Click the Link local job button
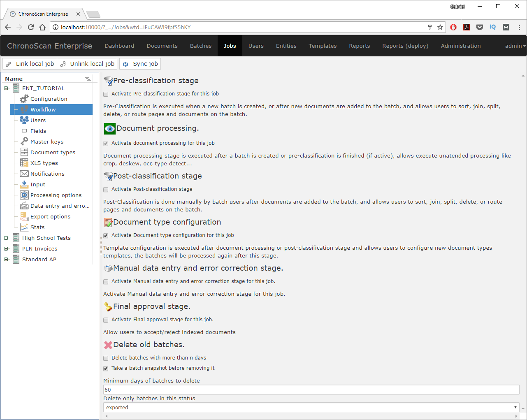This screenshot has width=527, height=420. pyautogui.click(x=30, y=64)
